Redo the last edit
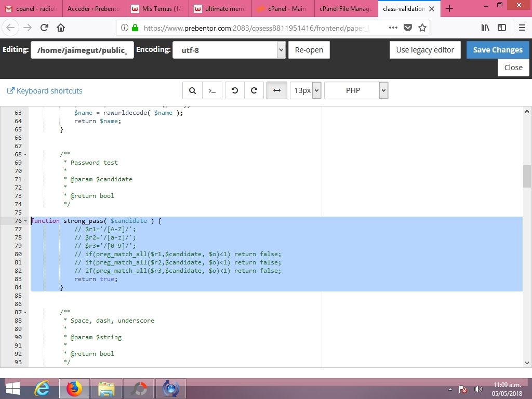532x399 pixels. coord(254,90)
